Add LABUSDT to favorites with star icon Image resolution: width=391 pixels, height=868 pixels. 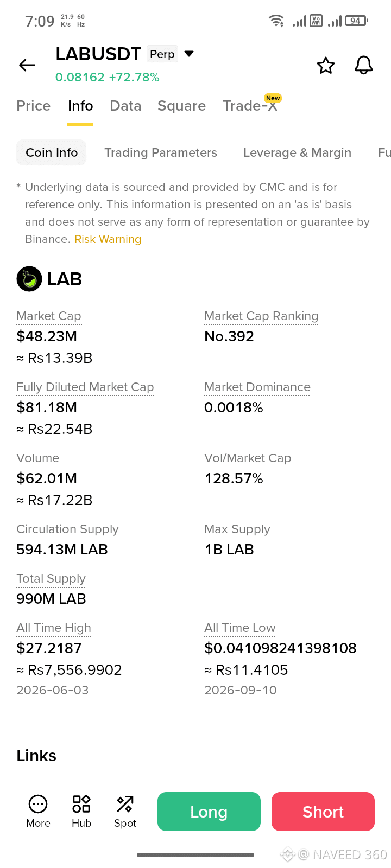tap(326, 65)
